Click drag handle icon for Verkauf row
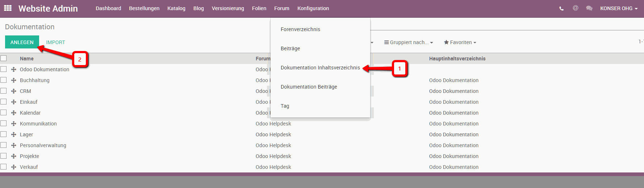 [14, 167]
